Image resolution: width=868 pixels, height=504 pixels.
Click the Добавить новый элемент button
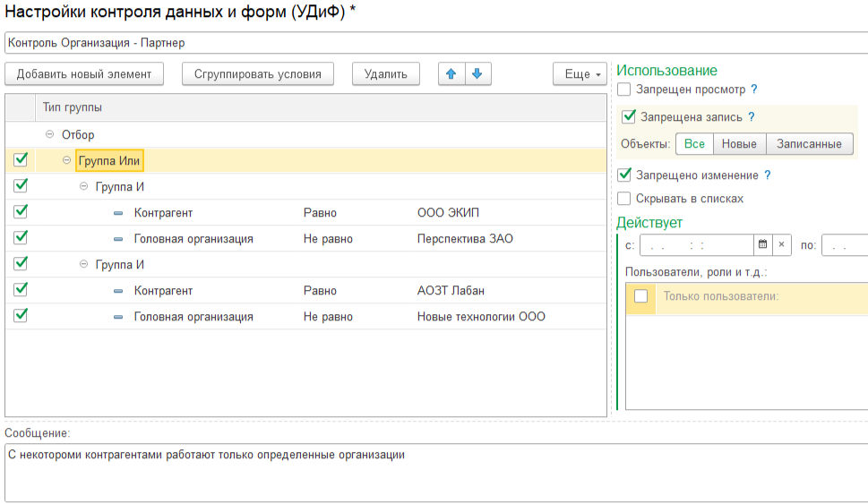[84, 74]
